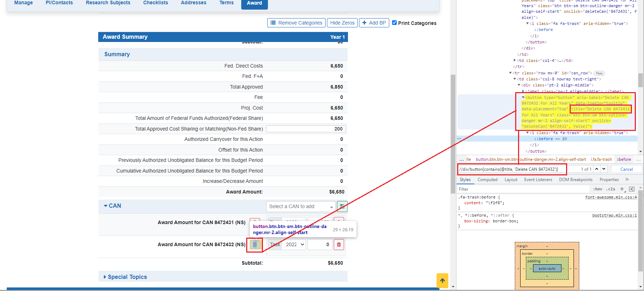Click the Styles Filter input
The image size is (644, 291).
click(x=523, y=189)
